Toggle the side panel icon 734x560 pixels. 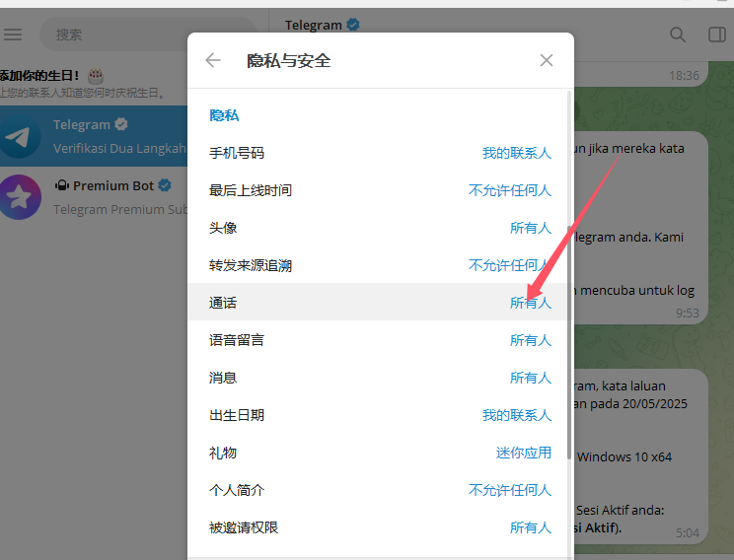(716, 35)
